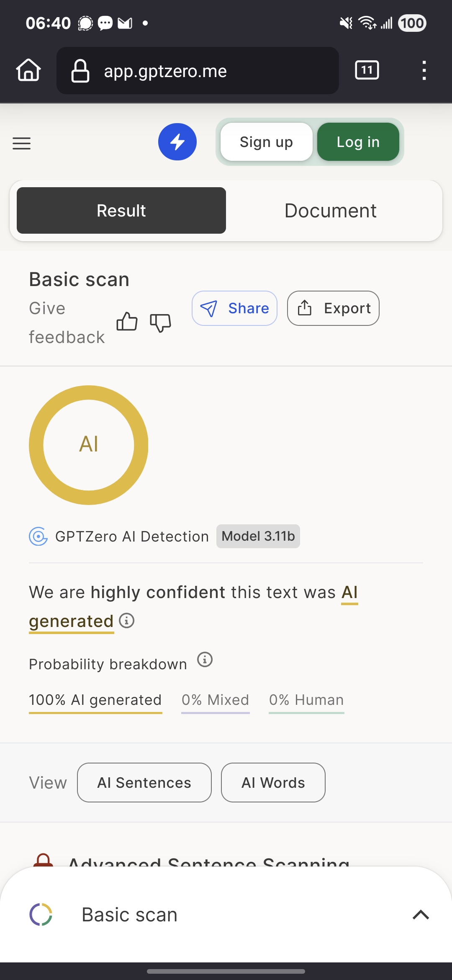Tap the browser home icon
Image resolution: width=452 pixels, height=980 pixels.
pyautogui.click(x=28, y=70)
